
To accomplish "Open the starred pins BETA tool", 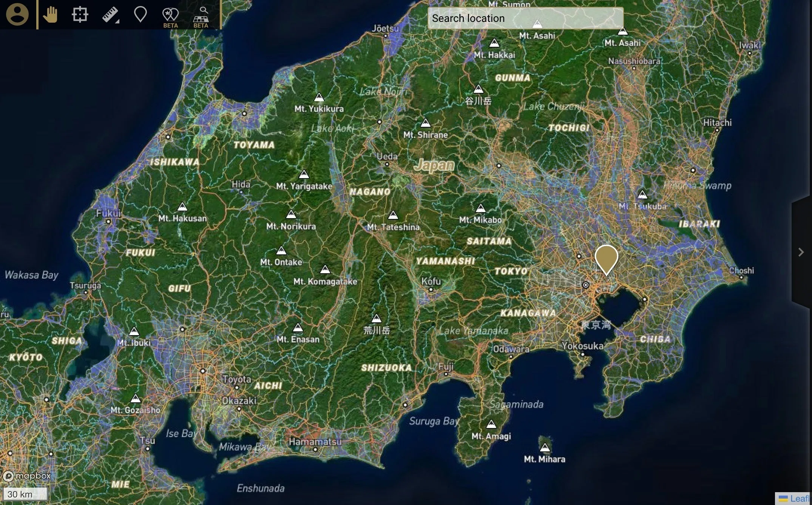I will pyautogui.click(x=170, y=17).
